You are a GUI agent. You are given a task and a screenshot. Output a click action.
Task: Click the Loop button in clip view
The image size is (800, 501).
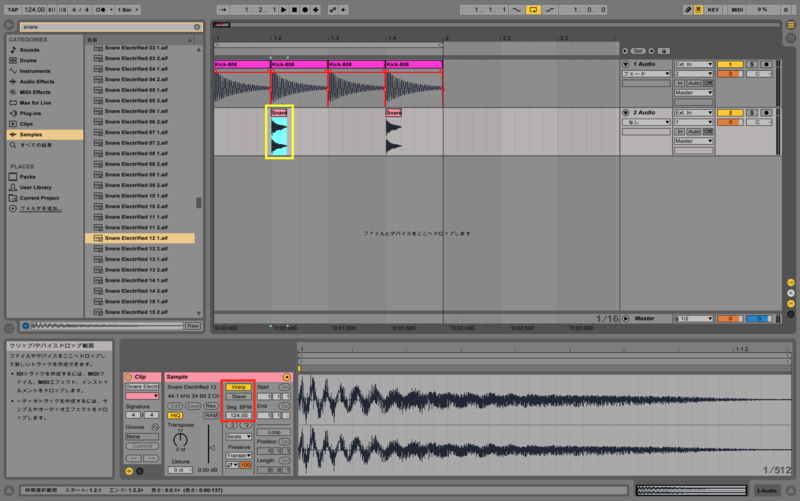pyautogui.click(x=274, y=432)
